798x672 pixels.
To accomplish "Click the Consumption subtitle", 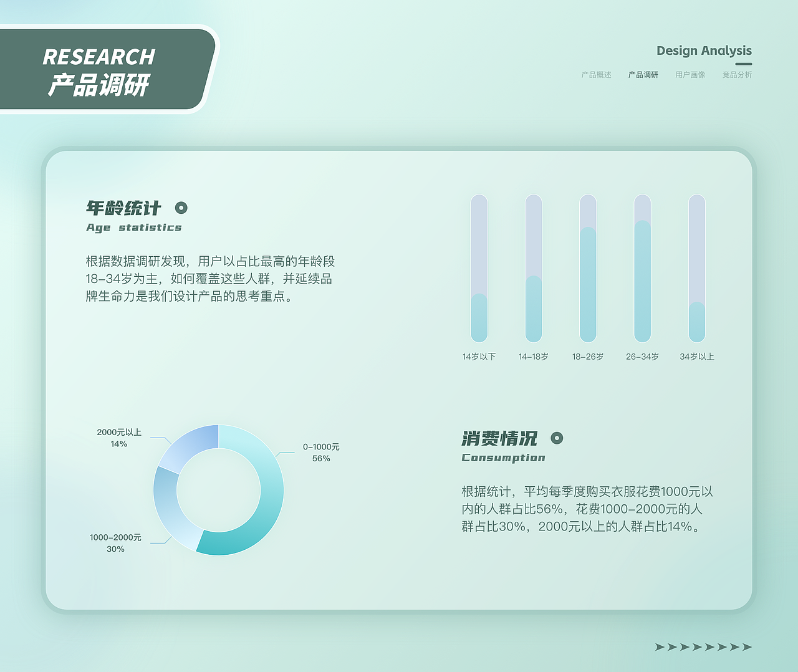I will click(503, 458).
